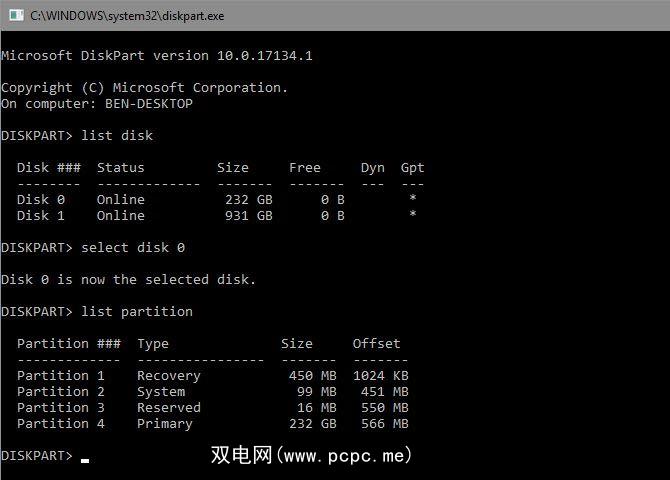Click the diskpart icon in the title bar

15,15
